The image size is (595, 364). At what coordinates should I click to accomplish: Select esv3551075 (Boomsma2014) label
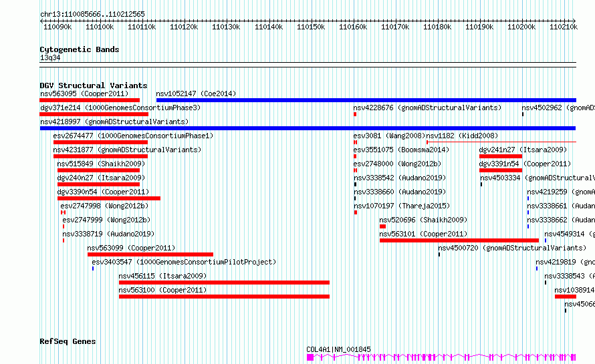(402, 150)
